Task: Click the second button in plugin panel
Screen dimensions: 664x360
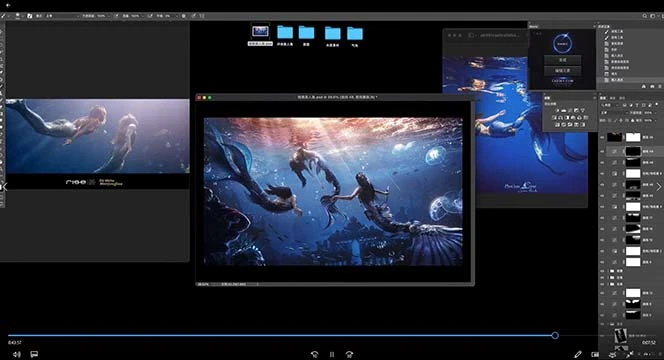Action: pyautogui.click(x=562, y=70)
